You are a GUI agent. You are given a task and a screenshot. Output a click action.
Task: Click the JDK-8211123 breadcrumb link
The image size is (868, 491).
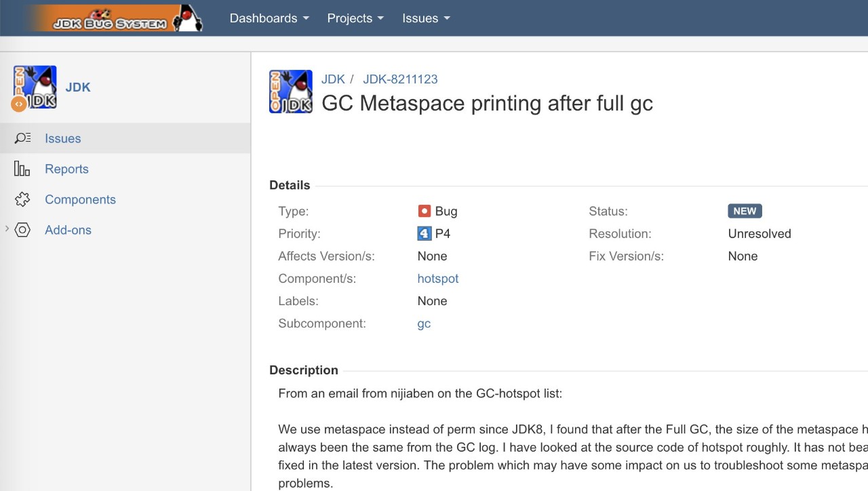point(400,79)
